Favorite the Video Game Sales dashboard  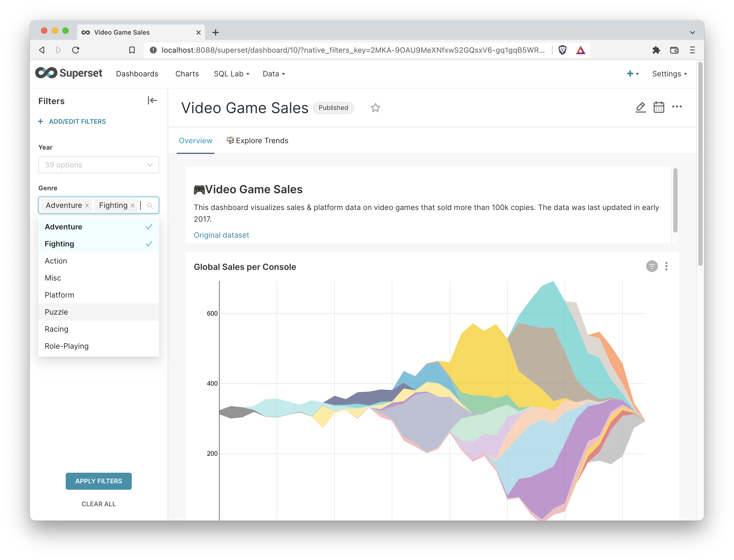click(x=375, y=108)
